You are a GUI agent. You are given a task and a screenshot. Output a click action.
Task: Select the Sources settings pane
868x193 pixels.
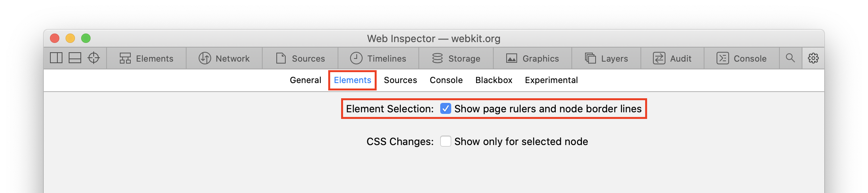400,80
